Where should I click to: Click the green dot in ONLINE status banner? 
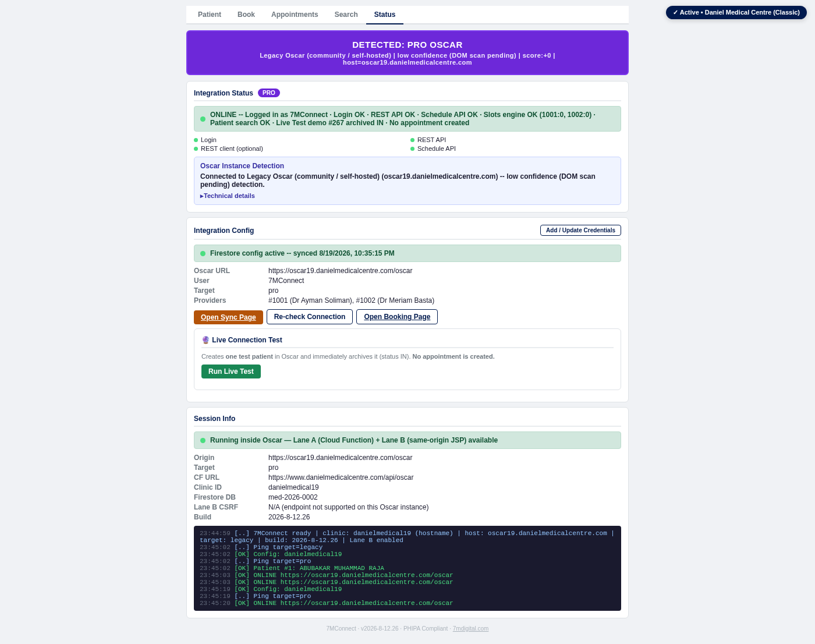203,119
